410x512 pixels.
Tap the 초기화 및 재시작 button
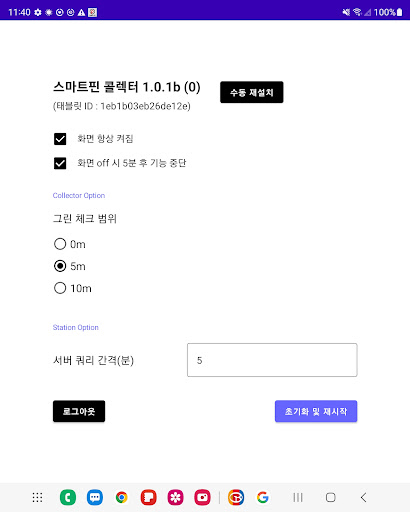[316, 411]
